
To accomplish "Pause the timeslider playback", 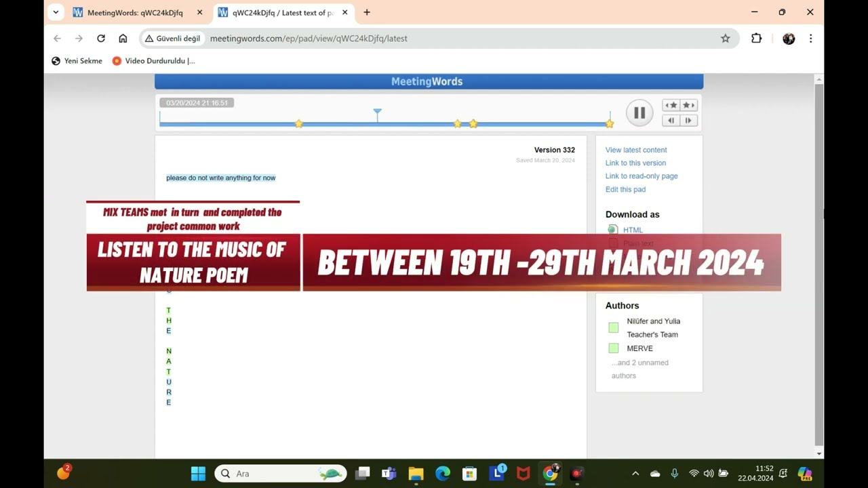I will coord(639,113).
